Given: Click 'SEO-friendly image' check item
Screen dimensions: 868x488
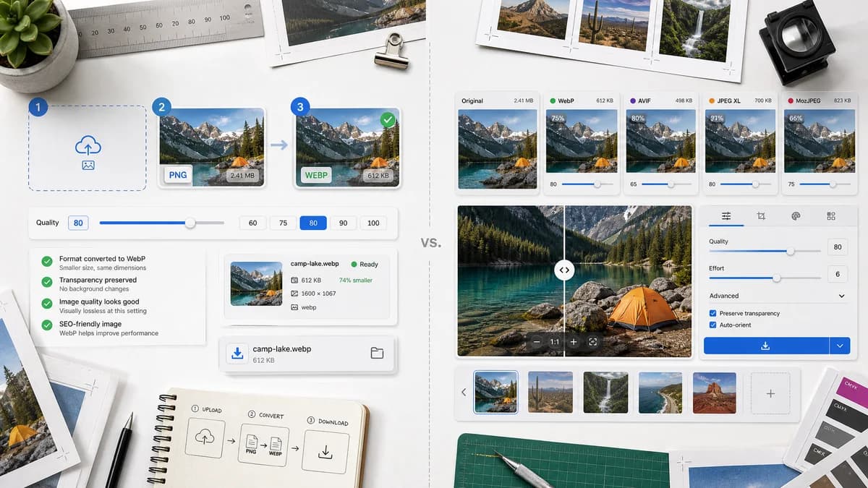Looking at the screenshot, I should pos(100,328).
